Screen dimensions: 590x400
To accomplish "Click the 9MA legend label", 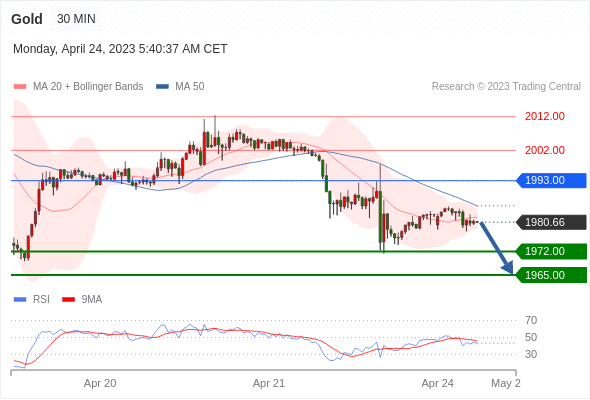I will pyautogui.click(x=92, y=300).
